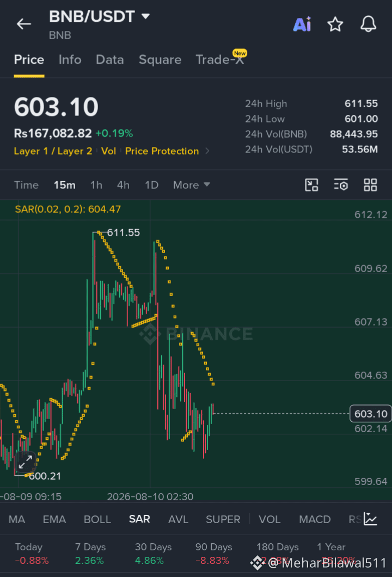The height and width of the screenshot is (577, 392).
Task: Select the 1D chart interval
Action: [x=152, y=185]
